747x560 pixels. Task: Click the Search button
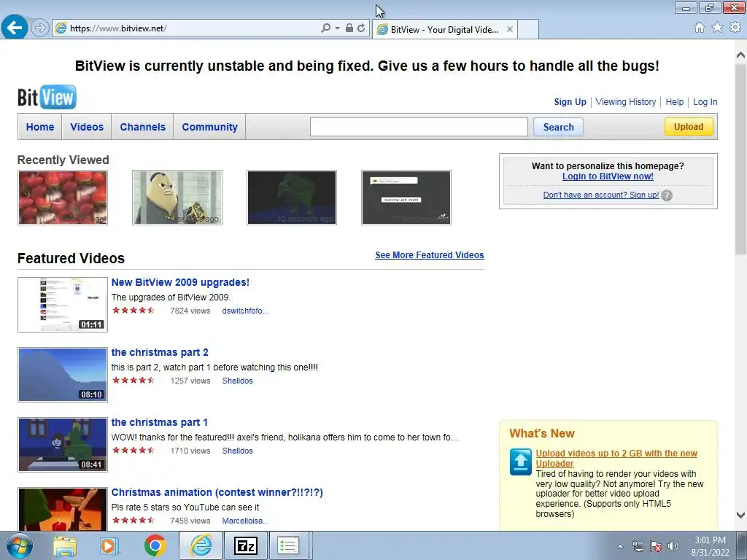558,127
